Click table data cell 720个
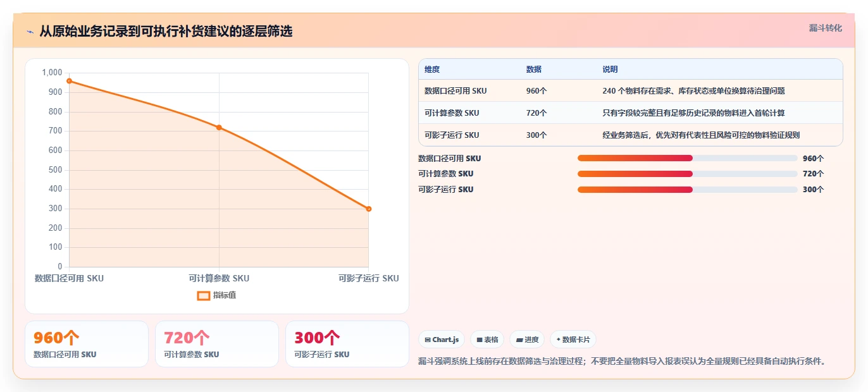 536,113
